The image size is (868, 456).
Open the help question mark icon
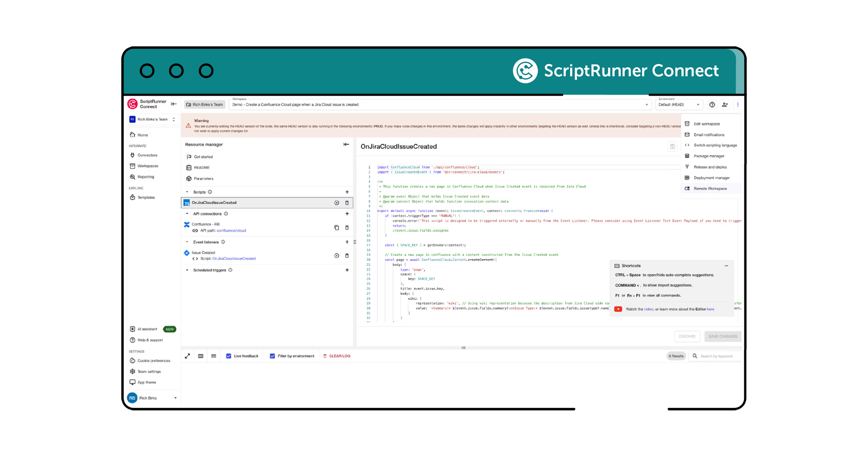(x=712, y=105)
